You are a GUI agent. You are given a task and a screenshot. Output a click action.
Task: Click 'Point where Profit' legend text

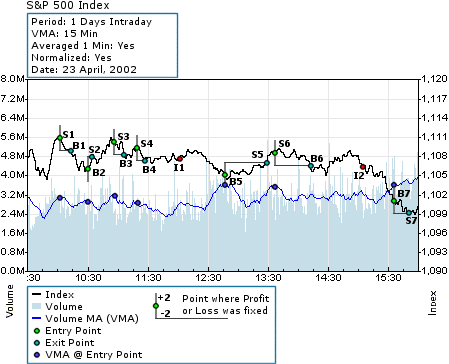point(226,299)
